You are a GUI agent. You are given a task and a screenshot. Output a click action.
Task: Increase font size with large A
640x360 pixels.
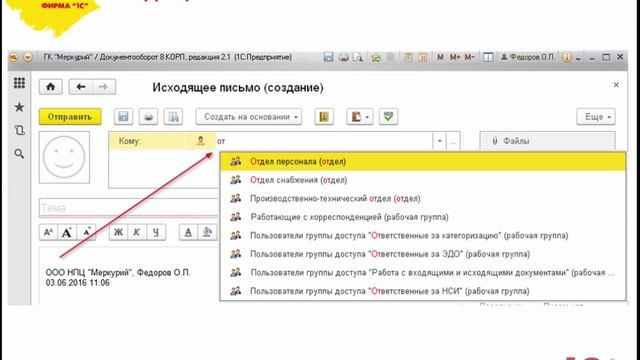pyautogui.click(x=67, y=232)
